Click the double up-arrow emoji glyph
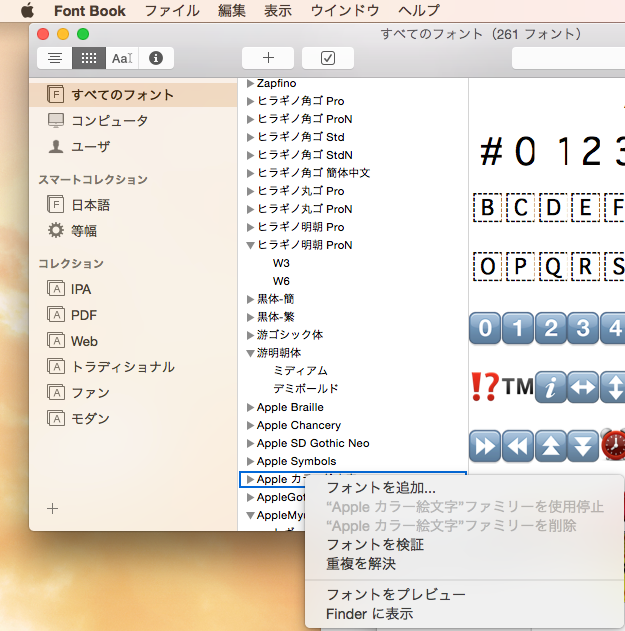This screenshot has height=631, width=625. (551, 446)
